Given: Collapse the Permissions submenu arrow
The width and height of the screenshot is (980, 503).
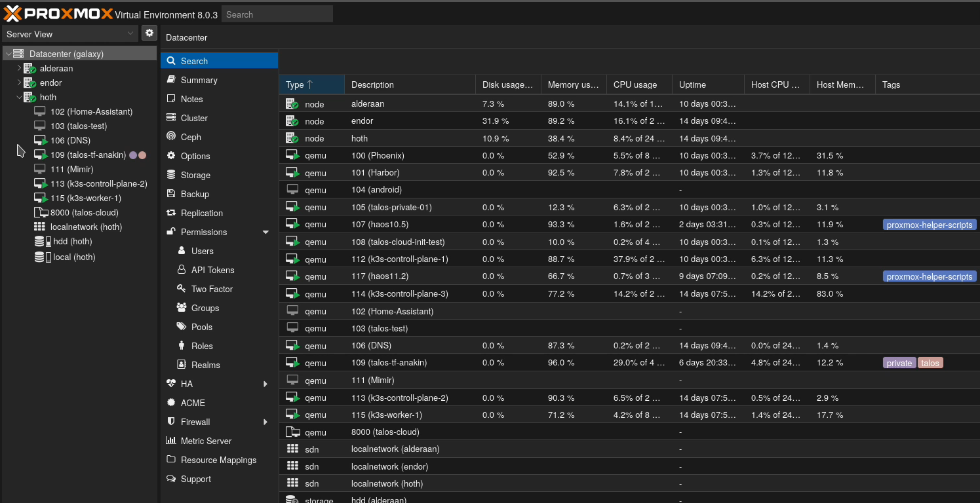Looking at the screenshot, I should (265, 233).
